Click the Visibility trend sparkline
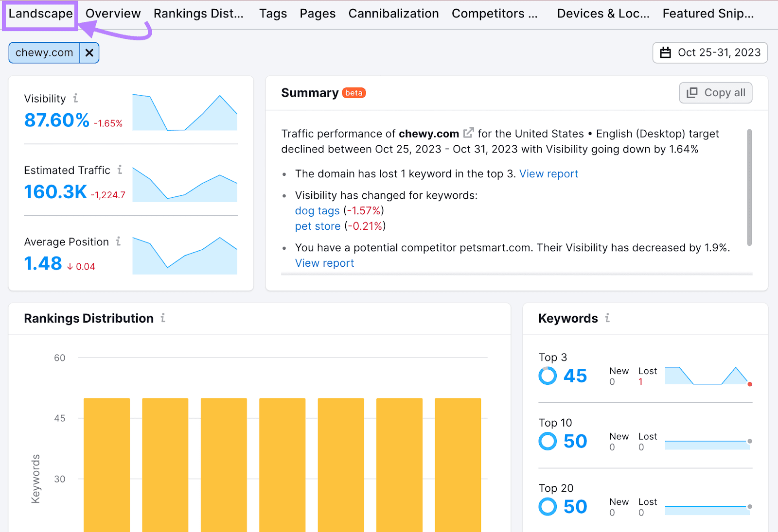778x532 pixels. (x=185, y=112)
